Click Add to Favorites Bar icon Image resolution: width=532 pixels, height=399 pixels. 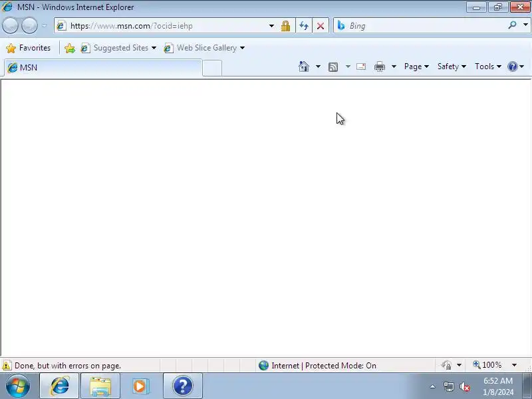click(x=70, y=48)
